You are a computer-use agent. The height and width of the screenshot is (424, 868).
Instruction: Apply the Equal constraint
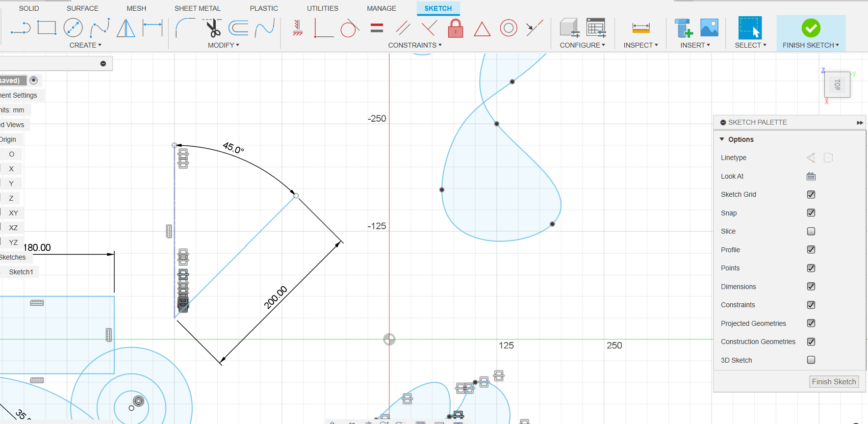point(377,28)
